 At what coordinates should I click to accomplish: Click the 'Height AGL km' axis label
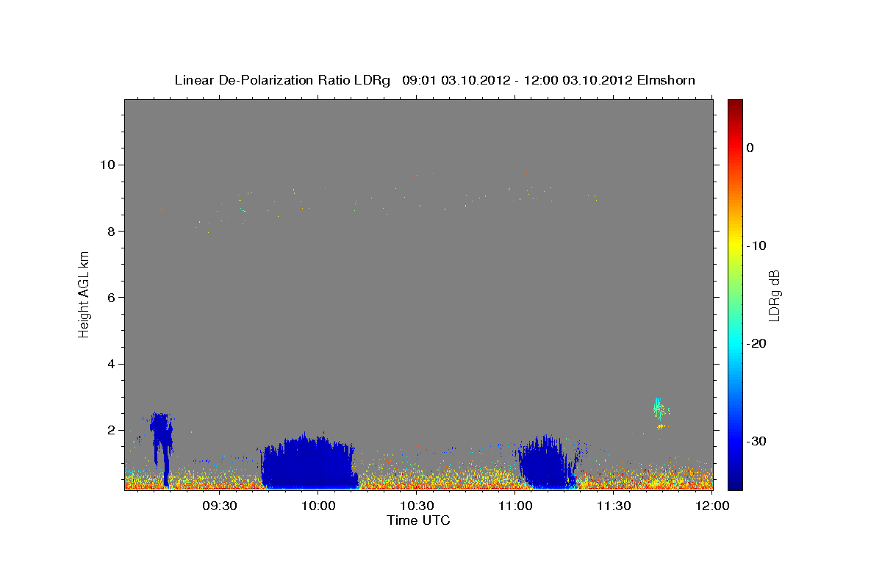coord(84,294)
